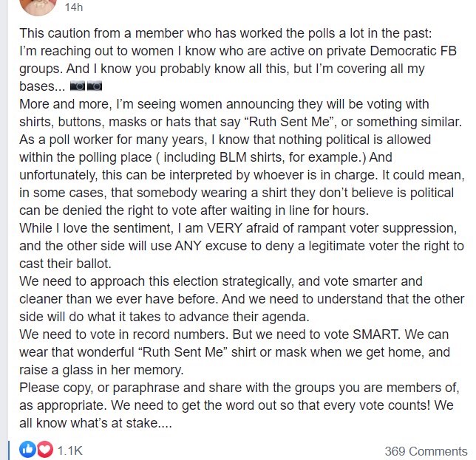Click the blue Like reaction icon
Image resolution: width=476 pixels, height=460 pixels.
coord(27,449)
